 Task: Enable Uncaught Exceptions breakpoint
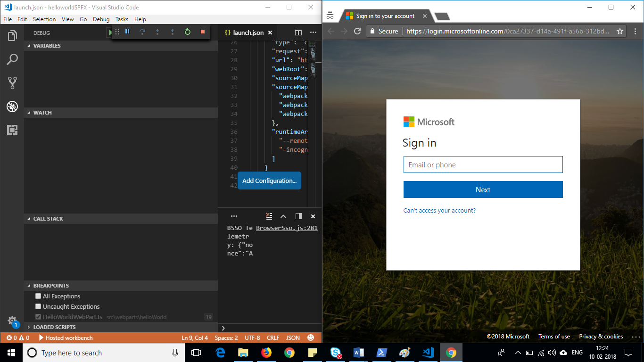38,306
